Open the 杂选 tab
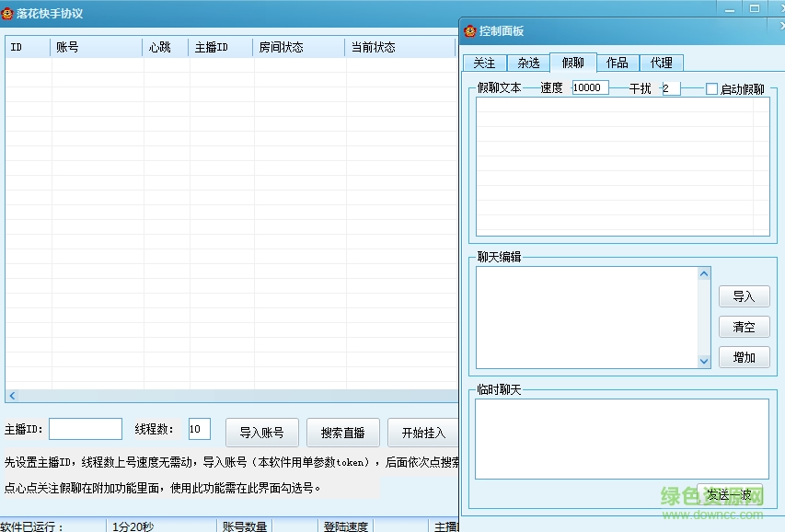 [527, 63]
